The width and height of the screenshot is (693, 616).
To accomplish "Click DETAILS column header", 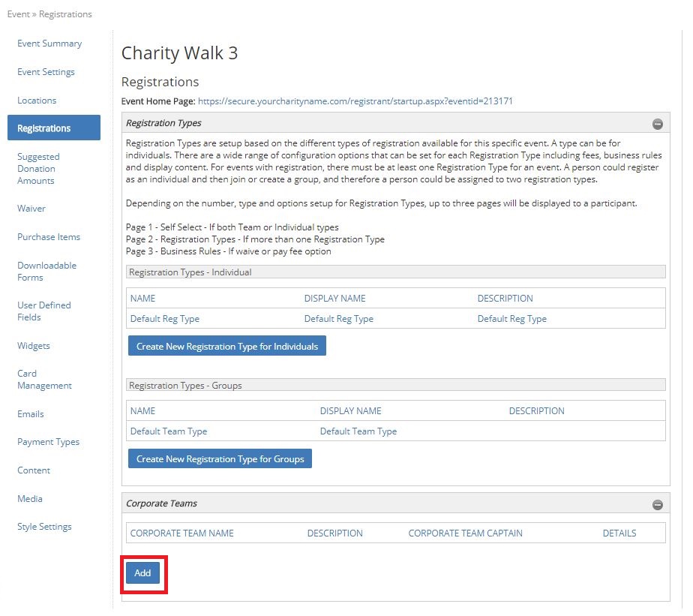I will 619,533.
